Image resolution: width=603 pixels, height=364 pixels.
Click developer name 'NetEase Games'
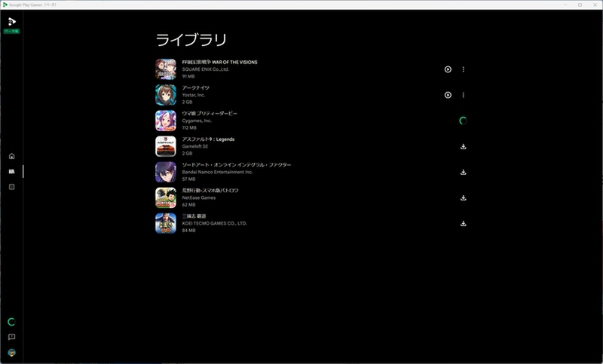(199, 197)
